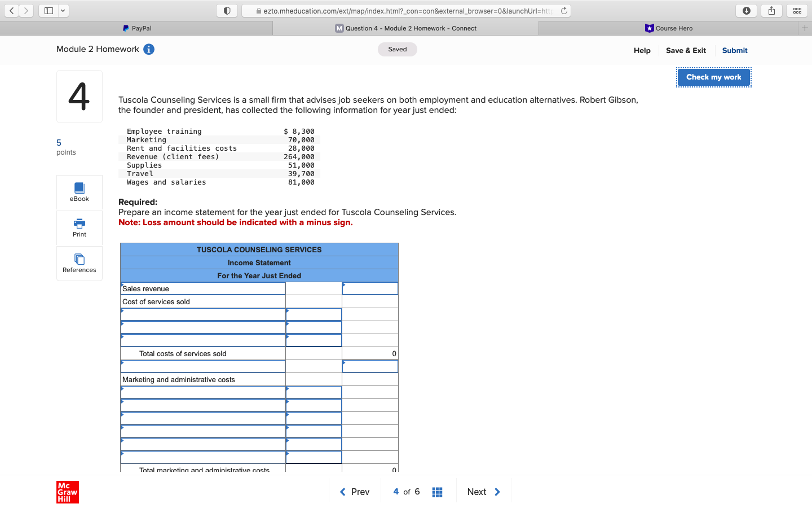The height and width of the screenshot is (508, 812).
Task: Open the sidebar tab-group dropdown chevron
Action: point(63,11)
